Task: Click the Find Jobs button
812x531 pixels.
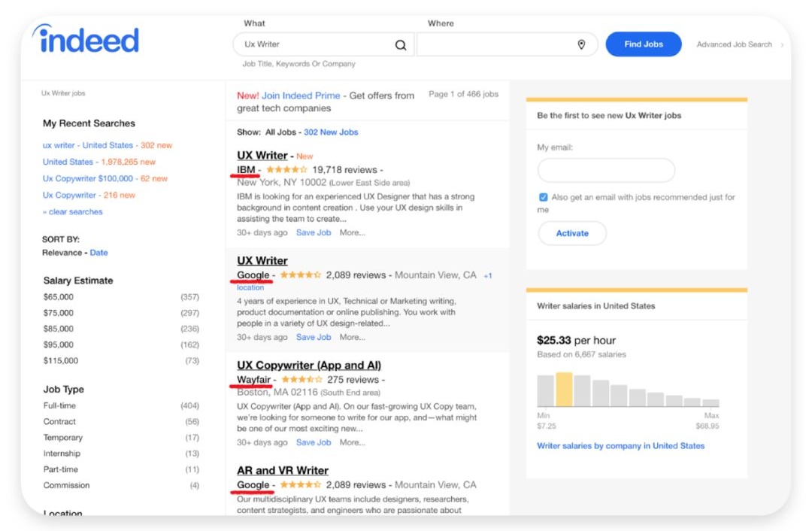Action: click(643, 44)
